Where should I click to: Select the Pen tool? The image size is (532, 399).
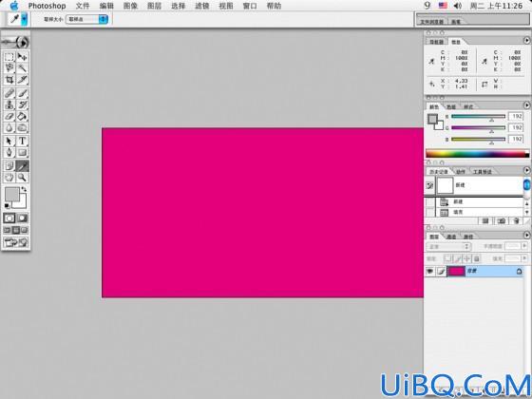(x=9, y=152)
